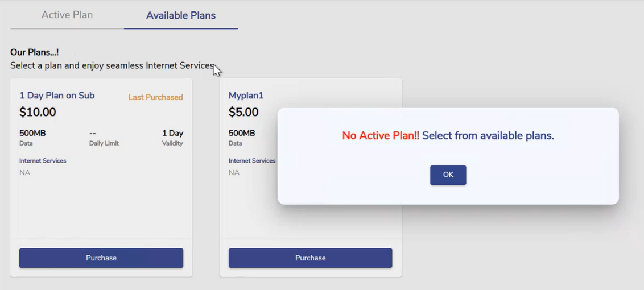This screenshot has height=290, width=644.
Task: Click the $5.00 price on Myplan1
Action: tap(243, 113)
